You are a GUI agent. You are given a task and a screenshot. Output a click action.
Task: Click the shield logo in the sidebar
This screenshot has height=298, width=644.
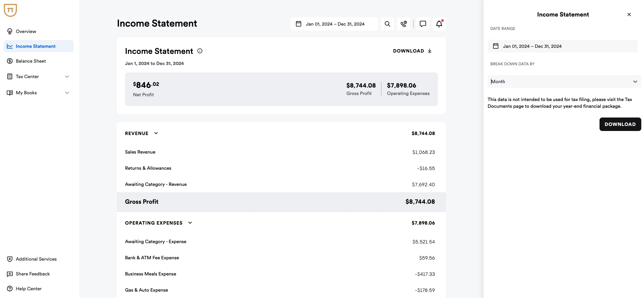coord(10,10)
